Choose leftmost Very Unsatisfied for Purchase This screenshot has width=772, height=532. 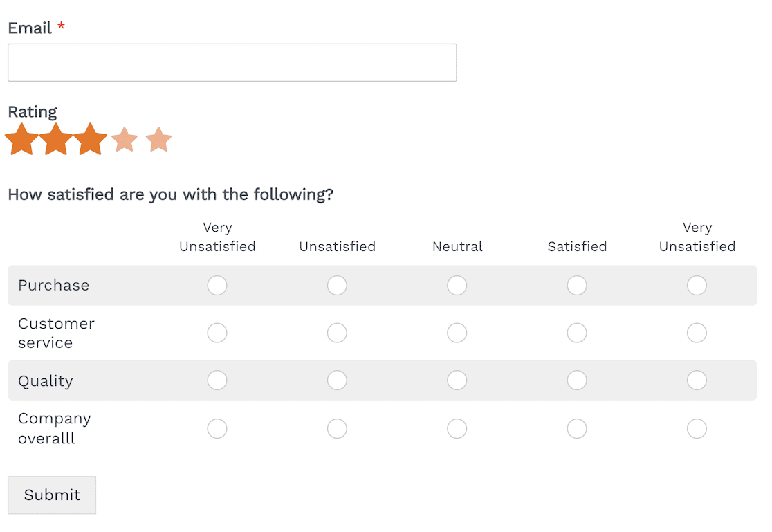click(217, 285)
